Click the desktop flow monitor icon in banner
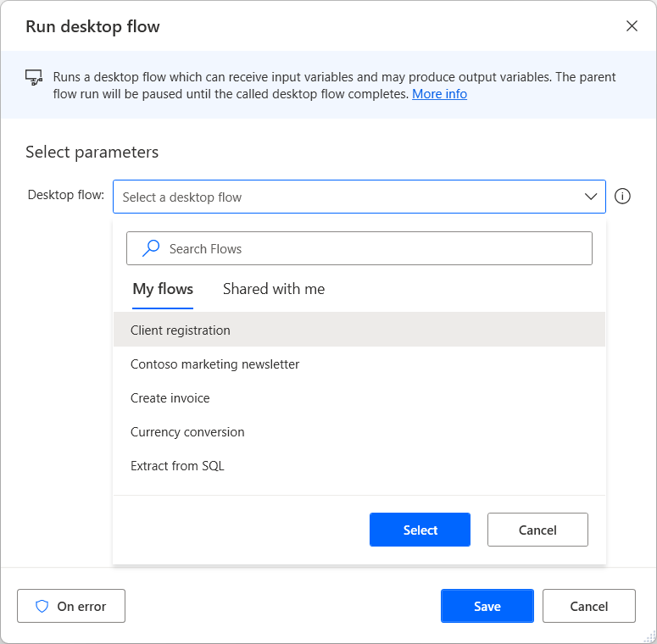The height and width of the screenshot is (644, 657). (x=34, y=77)
